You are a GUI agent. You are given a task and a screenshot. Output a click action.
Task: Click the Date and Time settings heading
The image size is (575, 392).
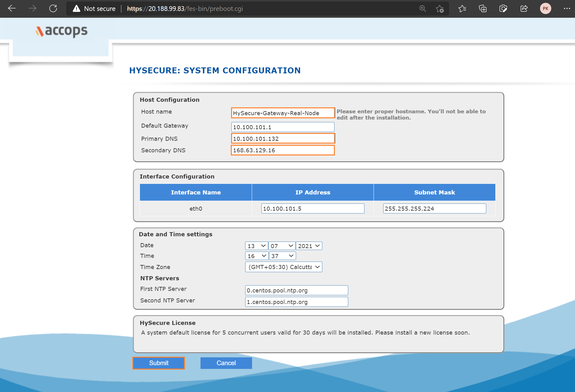click(x=176, y=234)
